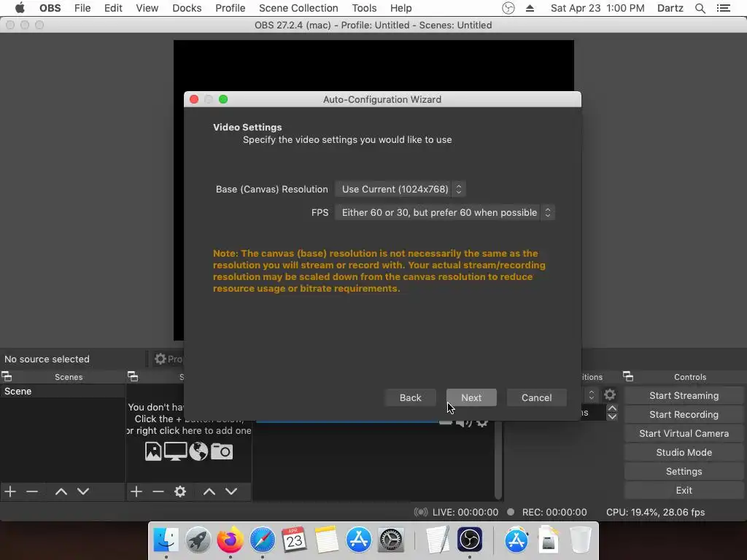Click the date and time in menu bar
Viewport: 747px width, 560px height.
click(597, 8)
